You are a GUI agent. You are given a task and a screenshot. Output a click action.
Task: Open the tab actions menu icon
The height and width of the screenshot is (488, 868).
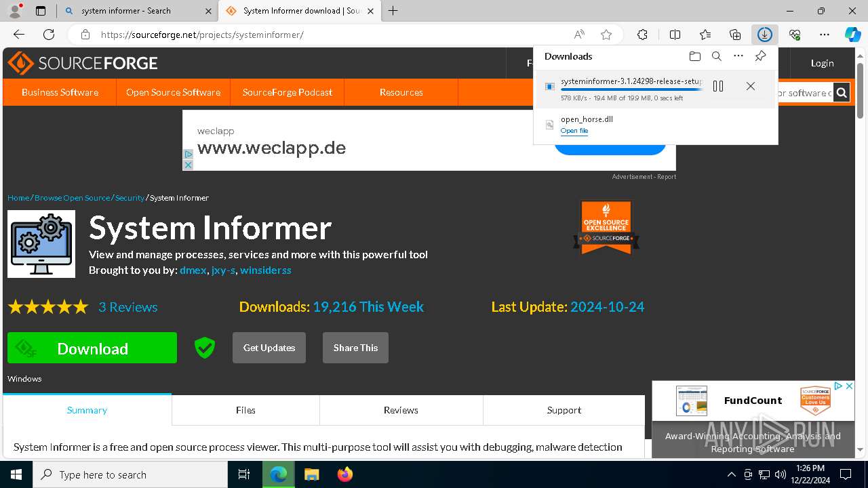point(41,11)
